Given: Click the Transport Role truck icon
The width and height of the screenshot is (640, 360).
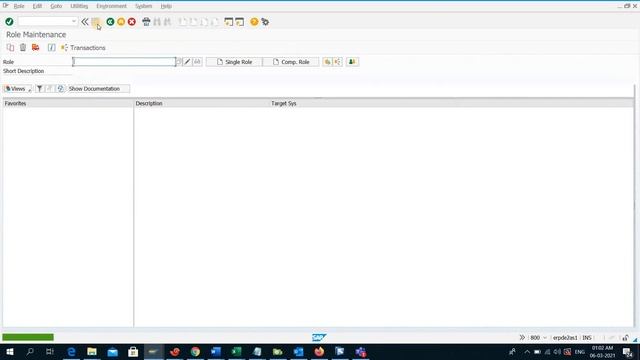Looking at the screenshot, I should (x=36, y=48).
